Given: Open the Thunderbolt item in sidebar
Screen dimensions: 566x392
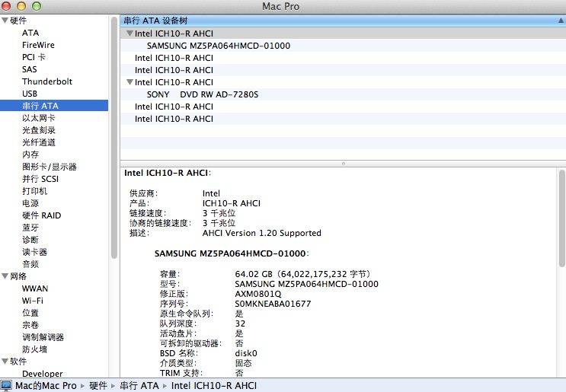Looking at the screenshot, I should [x=47, y=81].
